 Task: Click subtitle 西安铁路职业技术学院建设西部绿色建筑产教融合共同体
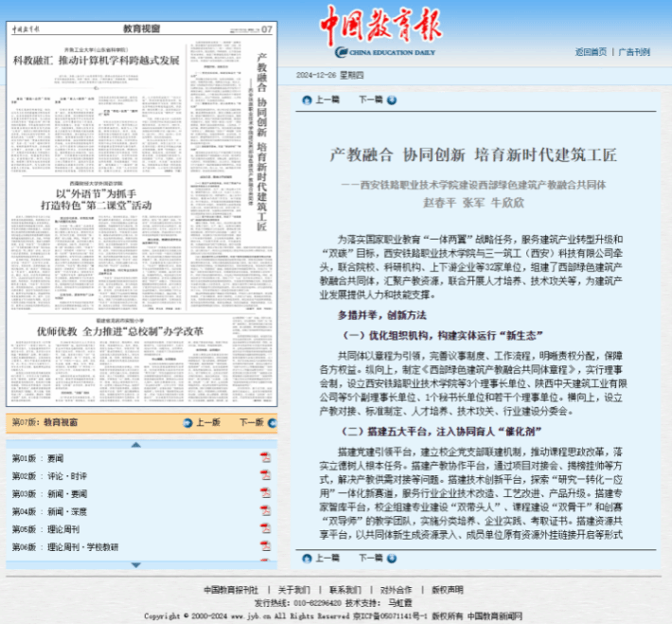click(483, 185)
